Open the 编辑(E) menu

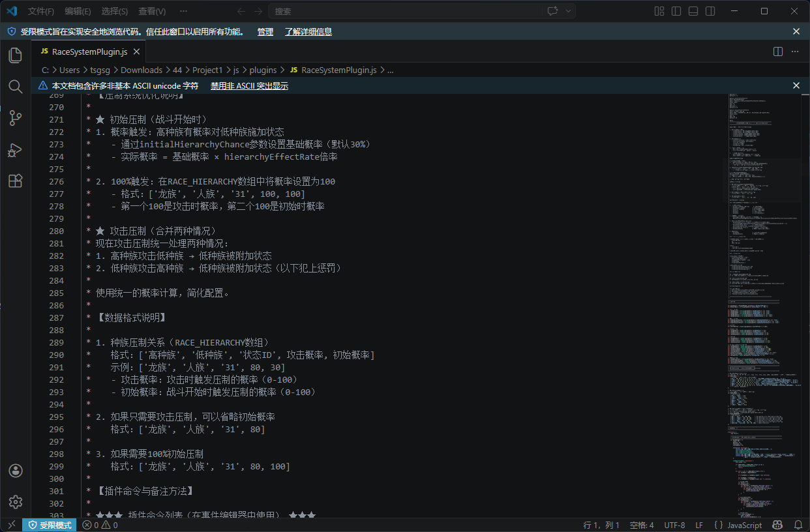(x=78, y=11)
